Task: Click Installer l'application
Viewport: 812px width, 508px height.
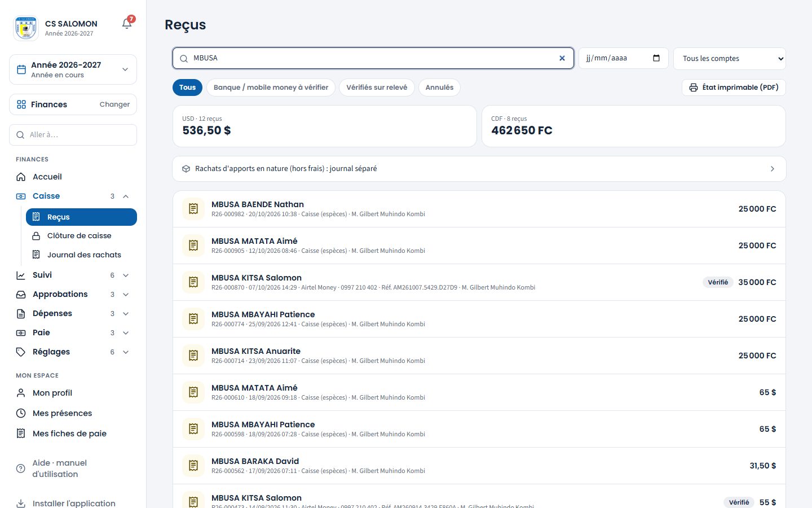Action: 73,503
